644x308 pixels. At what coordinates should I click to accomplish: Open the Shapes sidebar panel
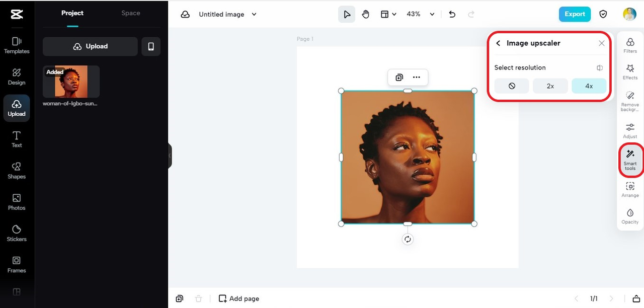tap(17, 171)
